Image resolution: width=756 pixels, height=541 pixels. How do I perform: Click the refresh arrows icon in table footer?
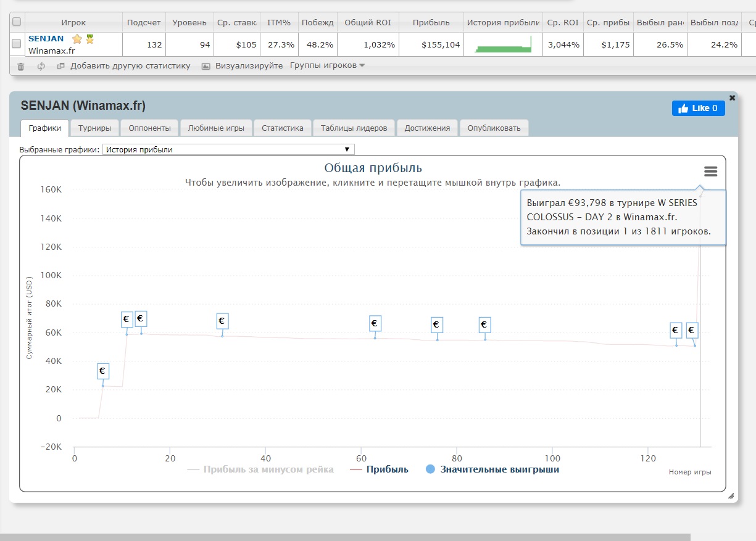[41, 66]
